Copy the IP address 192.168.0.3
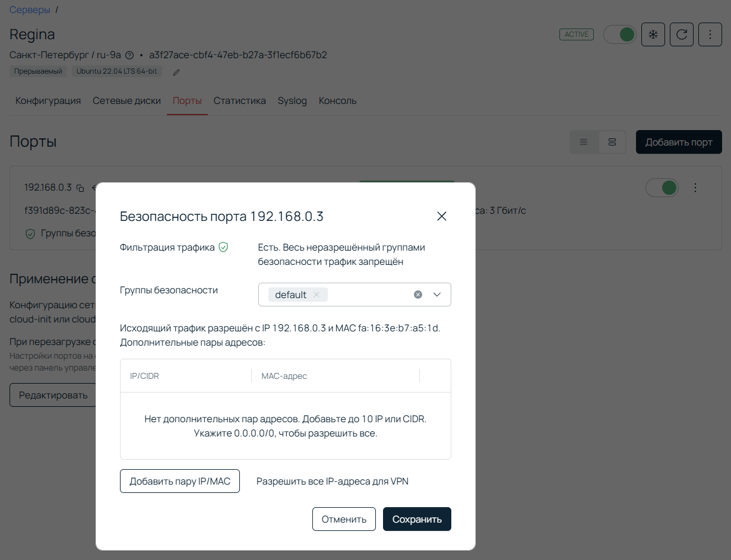This screenshot has height=560, width=731. click(x=81, y=187)
